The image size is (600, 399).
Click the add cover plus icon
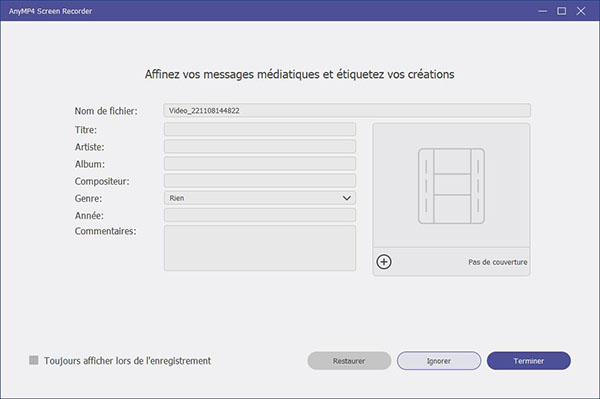384,262
